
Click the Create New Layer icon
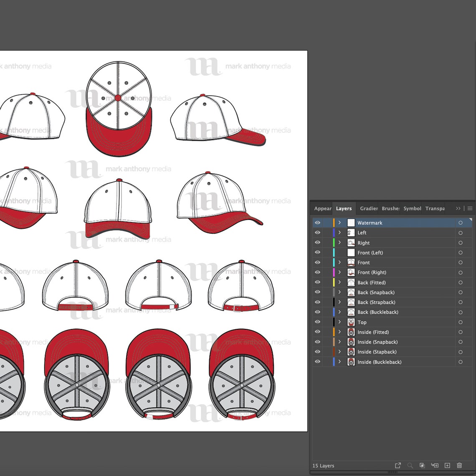(447, 465)
